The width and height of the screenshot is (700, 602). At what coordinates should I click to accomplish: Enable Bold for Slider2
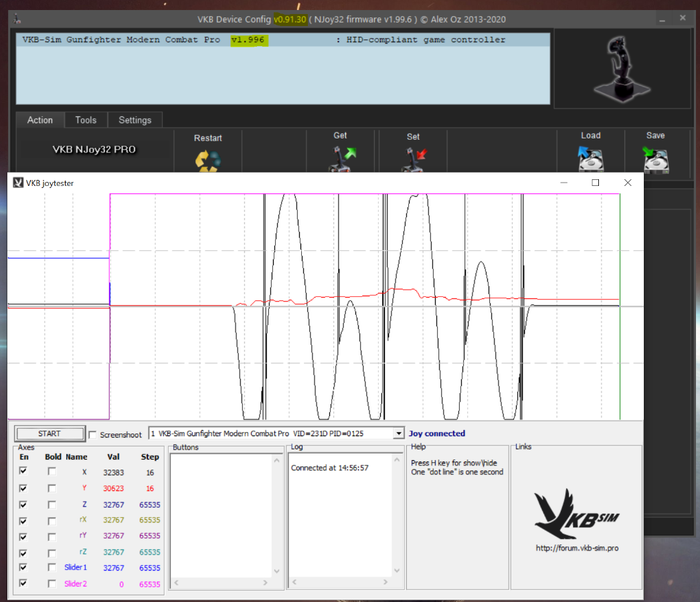[x=52, y=583]
